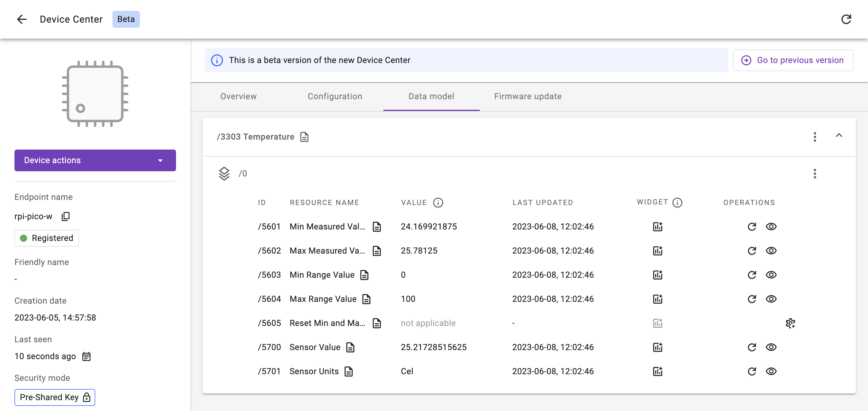Add a widget for Sensor Units
Screen dimensions: 868x411
pos(657,371)
